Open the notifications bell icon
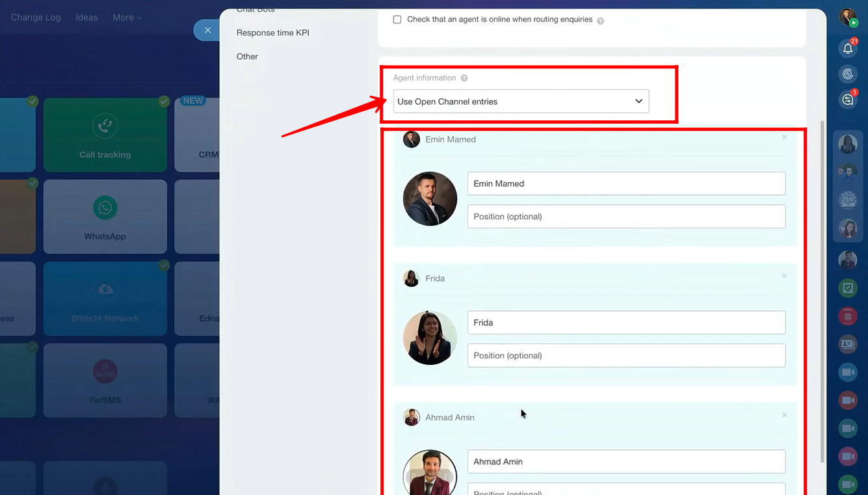Screen dimensions: 868x495 [848, 48]
